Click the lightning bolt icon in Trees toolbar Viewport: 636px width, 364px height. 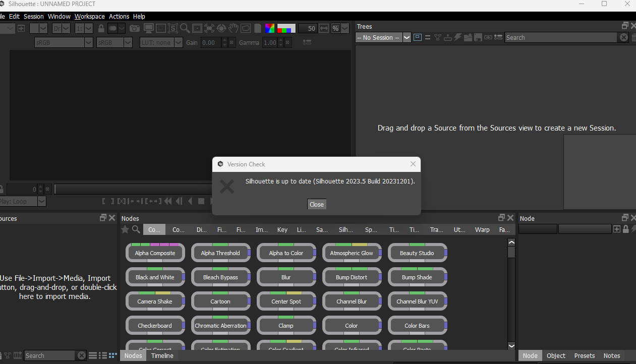pos(458,37)
